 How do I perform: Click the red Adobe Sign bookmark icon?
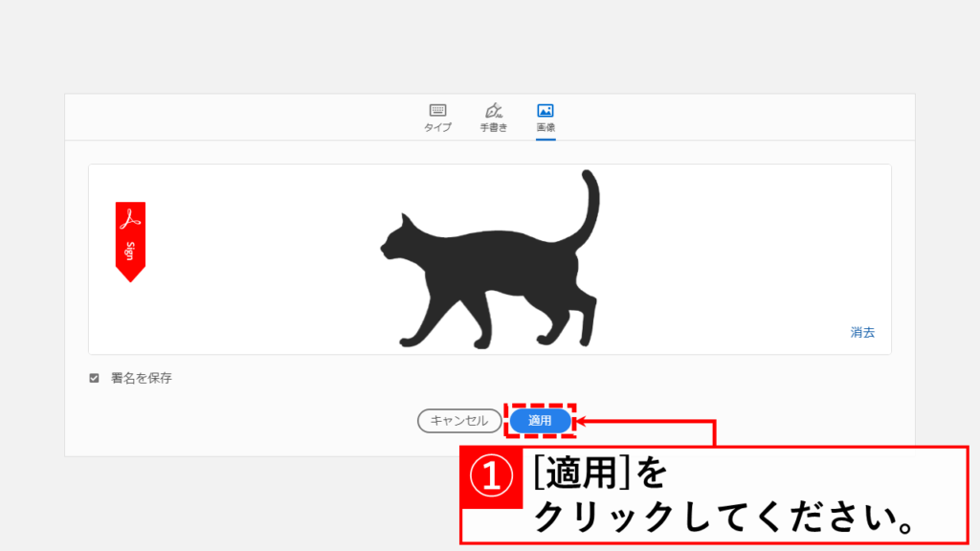pos(130,242)
